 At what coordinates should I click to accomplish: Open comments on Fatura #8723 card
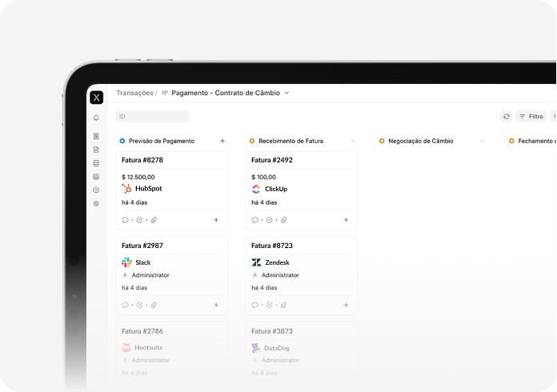point(254,305)
